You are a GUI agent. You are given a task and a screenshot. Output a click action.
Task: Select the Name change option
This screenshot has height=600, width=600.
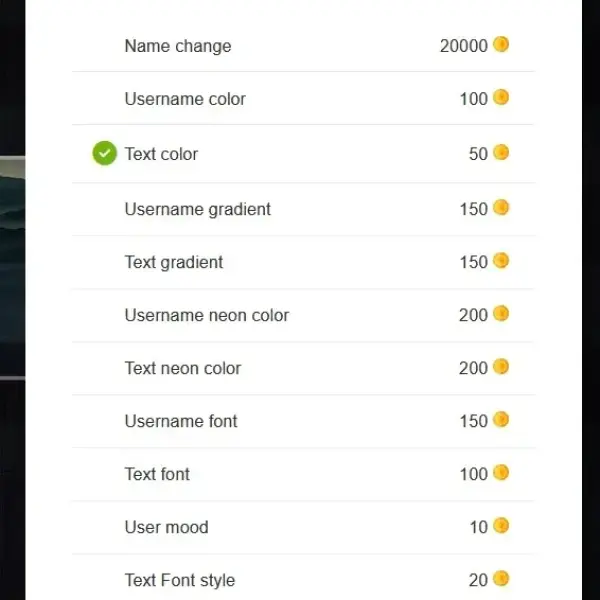click(303, 46)
